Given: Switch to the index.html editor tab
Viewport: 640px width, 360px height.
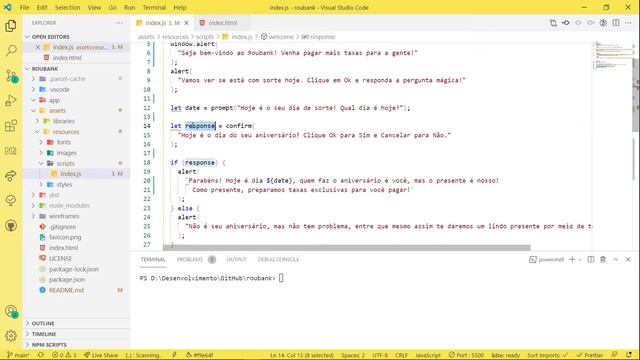Looking at the screenshot, I should [x=222, y=23].
